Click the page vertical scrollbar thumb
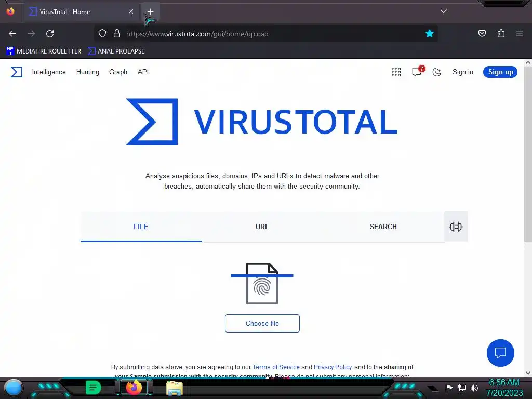Screen dimensions: 532x399 528,154
